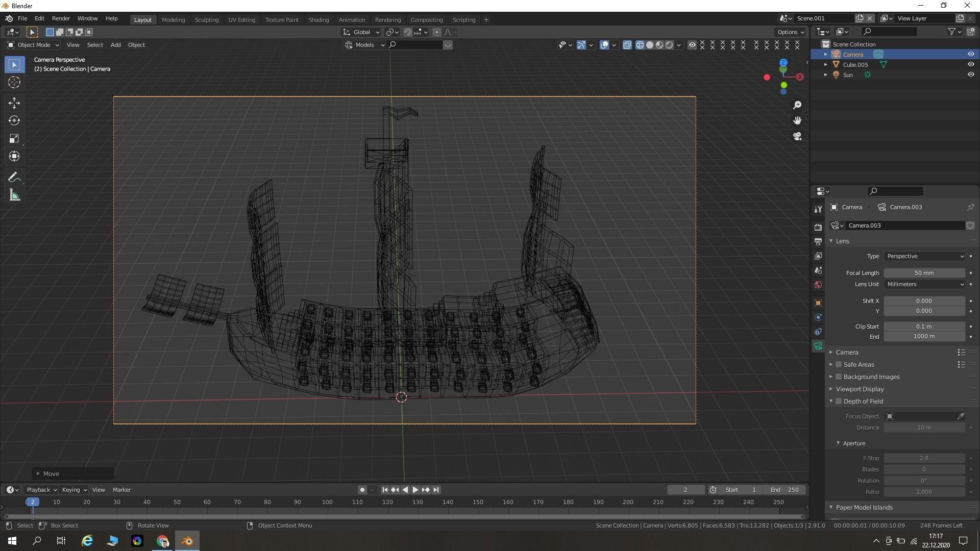Click the Focal Length 50 mm field

point(924,273)
